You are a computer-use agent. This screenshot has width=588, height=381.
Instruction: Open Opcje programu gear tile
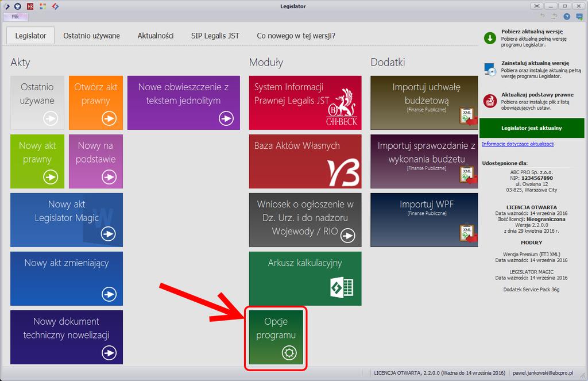[x=276, y=337]
